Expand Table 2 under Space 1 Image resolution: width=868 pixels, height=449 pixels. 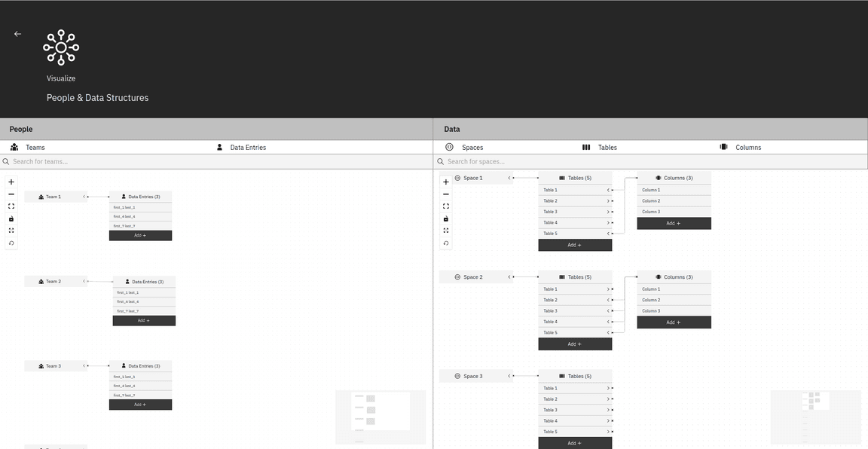tap(608, 201)
